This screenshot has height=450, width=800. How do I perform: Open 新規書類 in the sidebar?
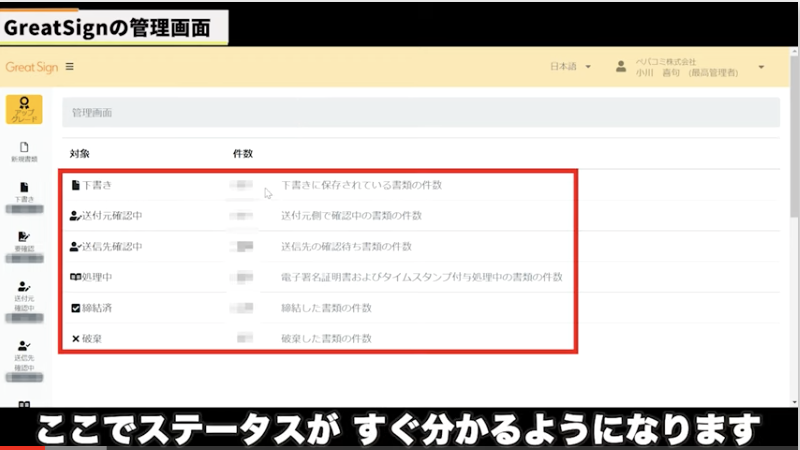tap(24, 151)
